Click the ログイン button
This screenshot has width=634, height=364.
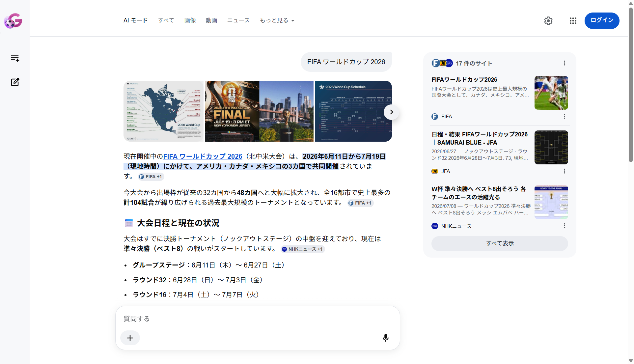pyautogui.click(x=602, y=20)
